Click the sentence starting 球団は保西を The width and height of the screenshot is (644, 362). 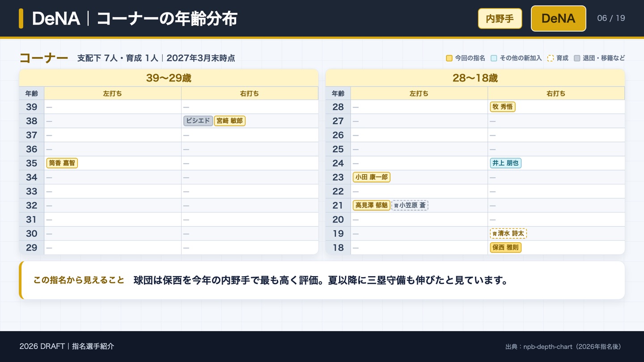[321, 280]
